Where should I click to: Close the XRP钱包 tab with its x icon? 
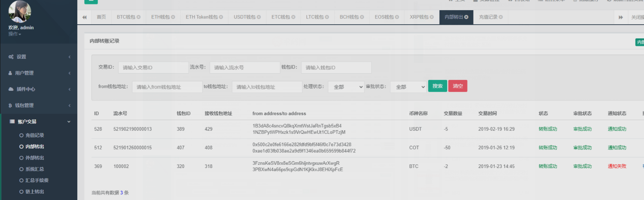coord(432,17)
